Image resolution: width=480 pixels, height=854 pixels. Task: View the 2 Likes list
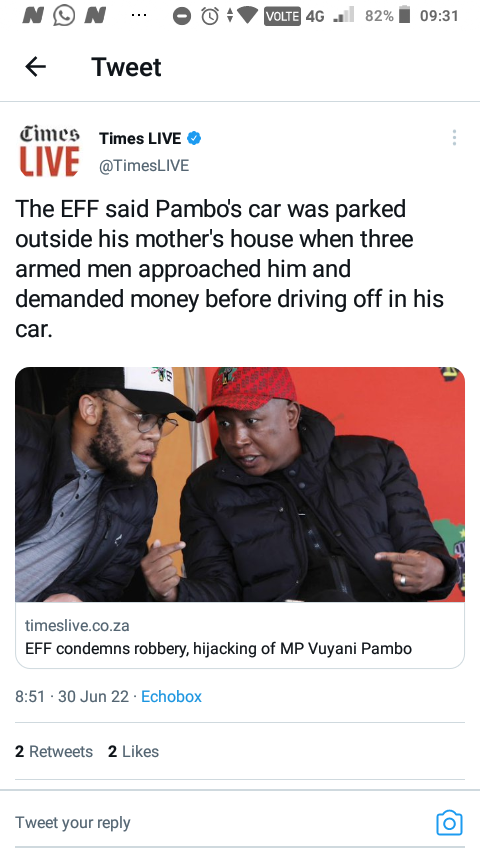[133, 752]
